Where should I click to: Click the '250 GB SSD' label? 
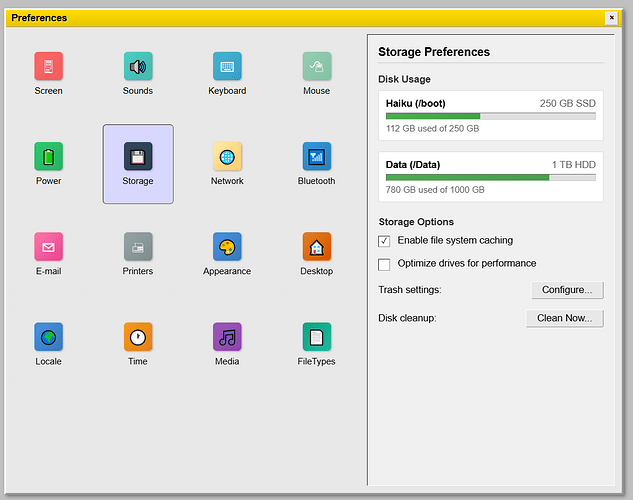click(568, 103)
